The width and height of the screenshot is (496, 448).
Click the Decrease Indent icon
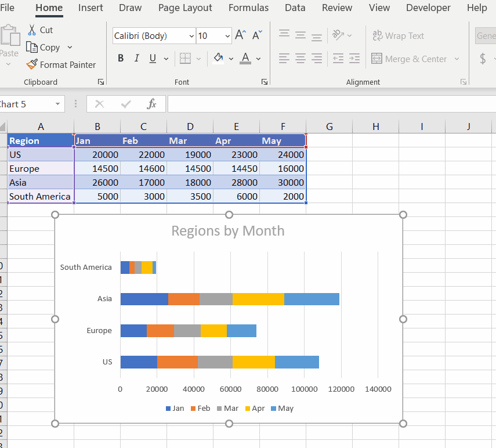point(338,58)
